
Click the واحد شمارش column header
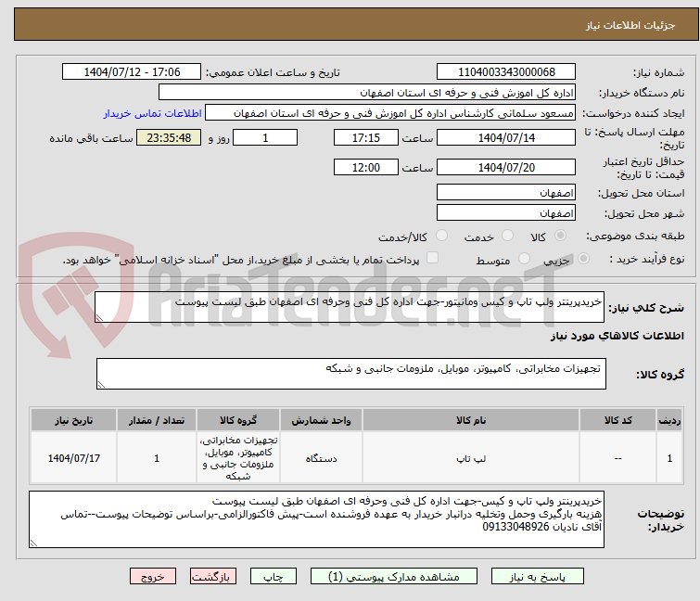click(321, 420)
